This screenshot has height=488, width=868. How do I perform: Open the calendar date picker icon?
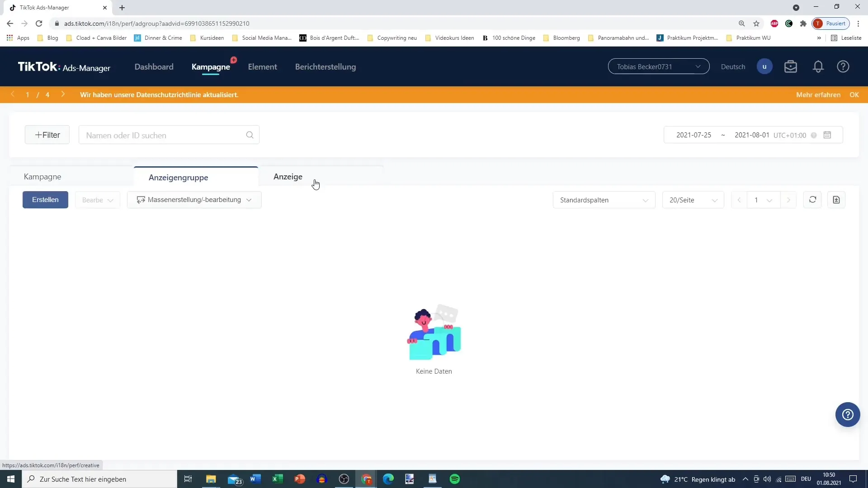click(x=827, y=135)
